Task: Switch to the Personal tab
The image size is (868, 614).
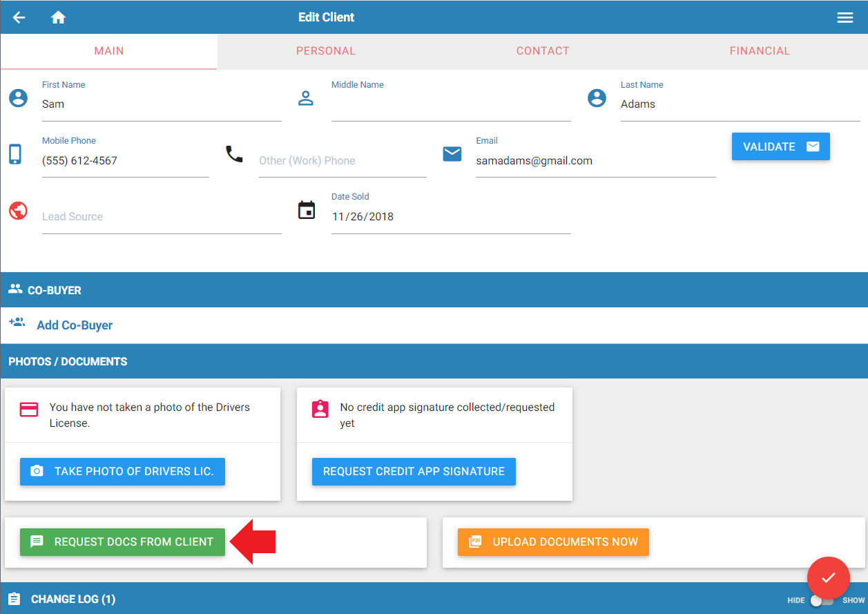Action: click(325, 51)
